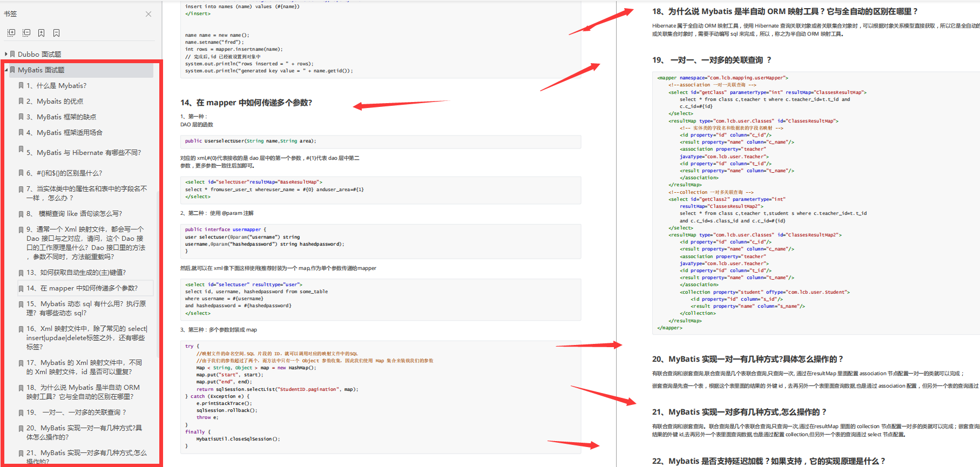This screenshot has width=980, height=467.
Task: Click the bookmark icon beside 19、一对一、一对多的关联查询
Action: point(21,412)
